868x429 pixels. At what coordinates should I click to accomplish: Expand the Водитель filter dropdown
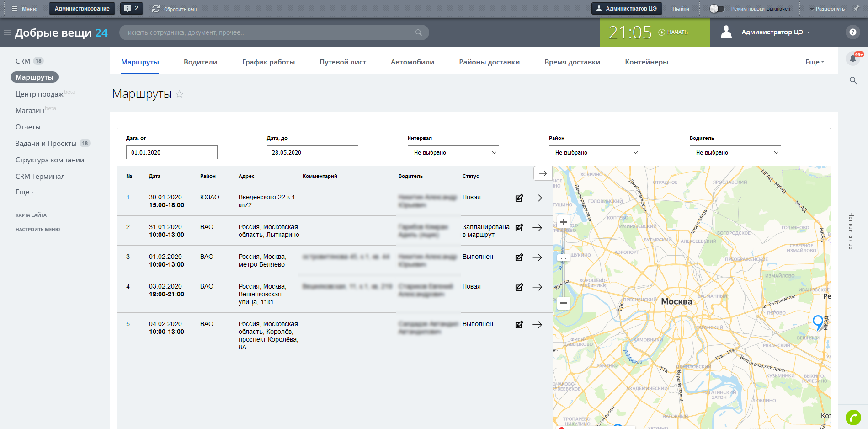735,152
